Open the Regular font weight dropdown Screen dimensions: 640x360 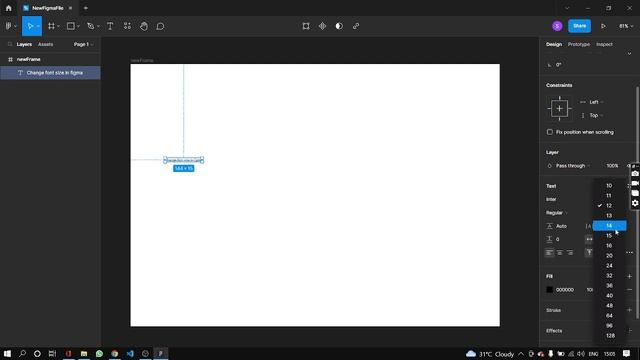click(x=557, y=213)
